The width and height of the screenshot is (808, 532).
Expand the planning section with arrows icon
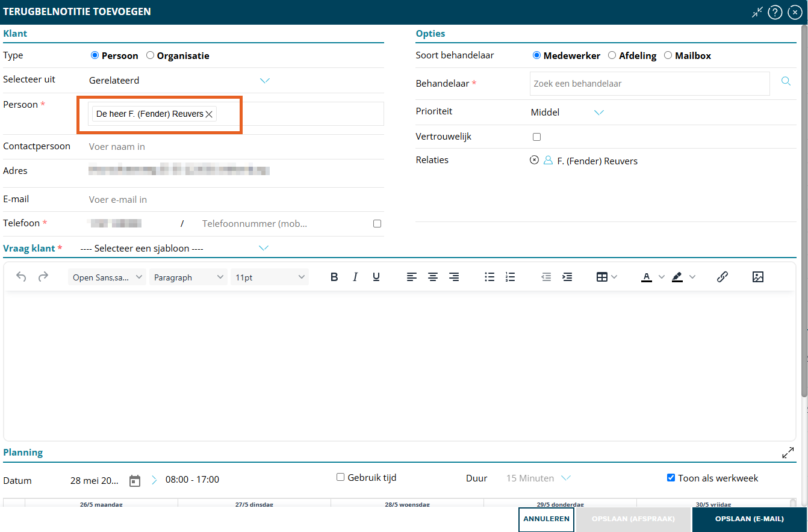pyautogui.click(x=788, y=453)
